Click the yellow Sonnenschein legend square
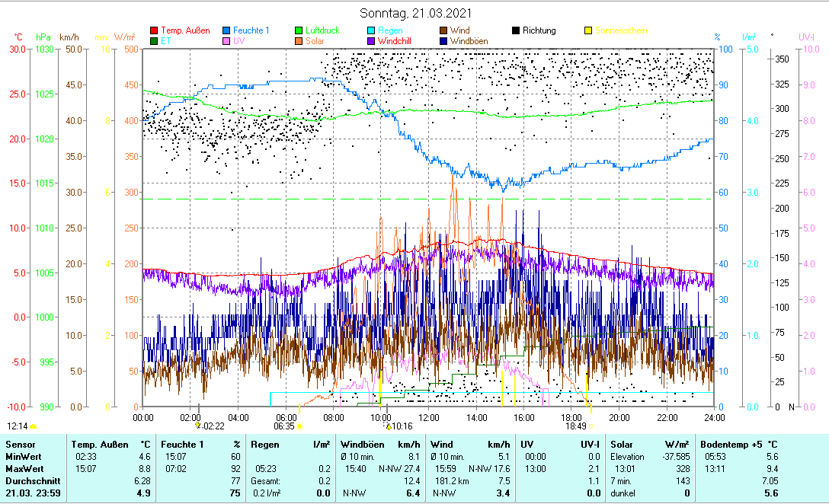The height and width of the screenshot is (504, 829). point(587,30)
